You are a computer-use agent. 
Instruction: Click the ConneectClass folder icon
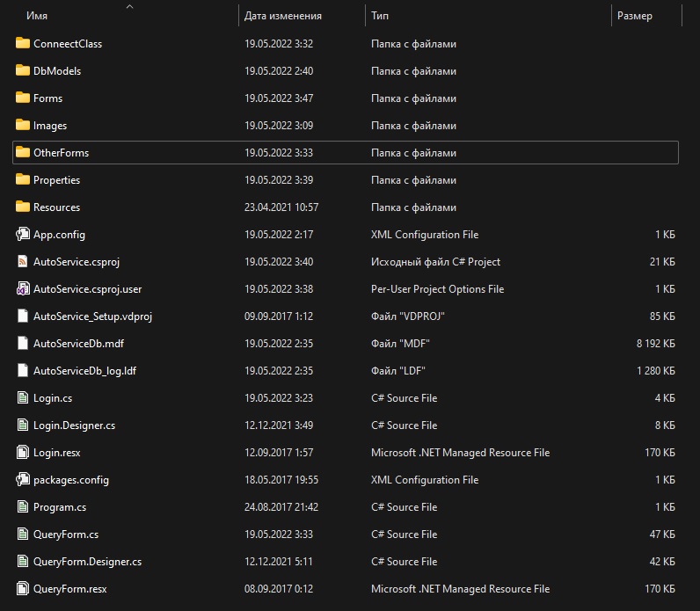[23, 44]
